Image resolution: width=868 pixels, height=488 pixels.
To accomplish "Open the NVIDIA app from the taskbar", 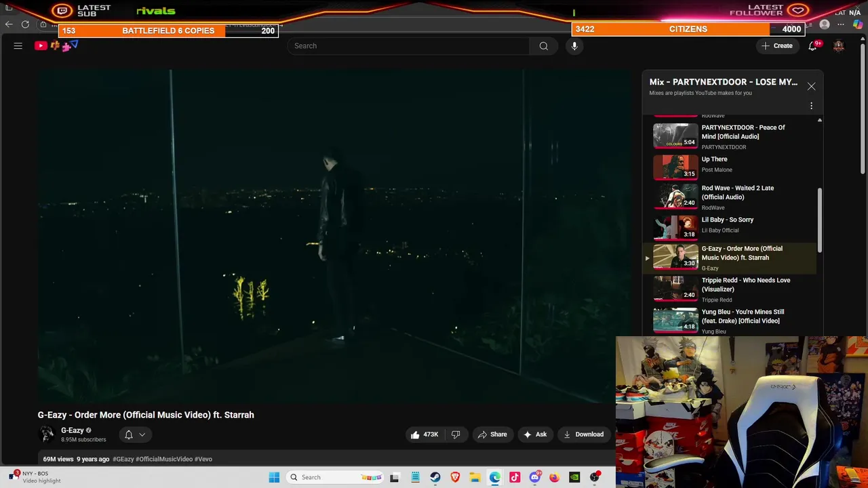I will pyautogui.click(x=574, y=477).
